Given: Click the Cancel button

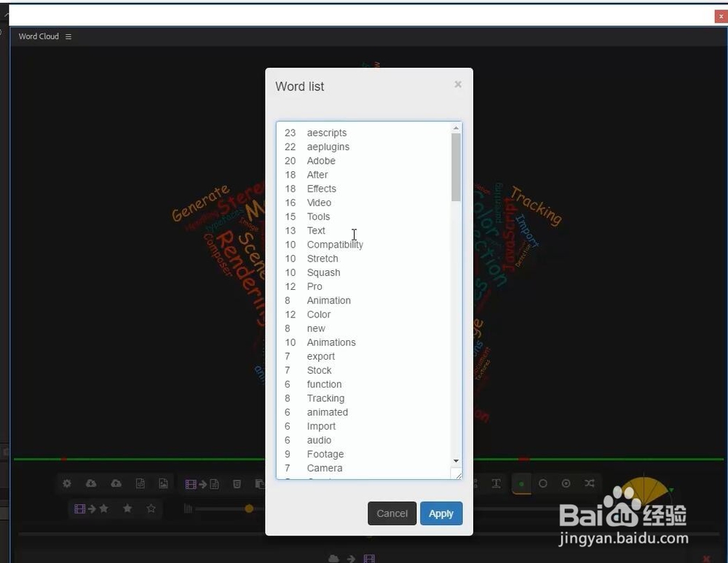Looking at the screenshot, I should [x=392, y=513].
